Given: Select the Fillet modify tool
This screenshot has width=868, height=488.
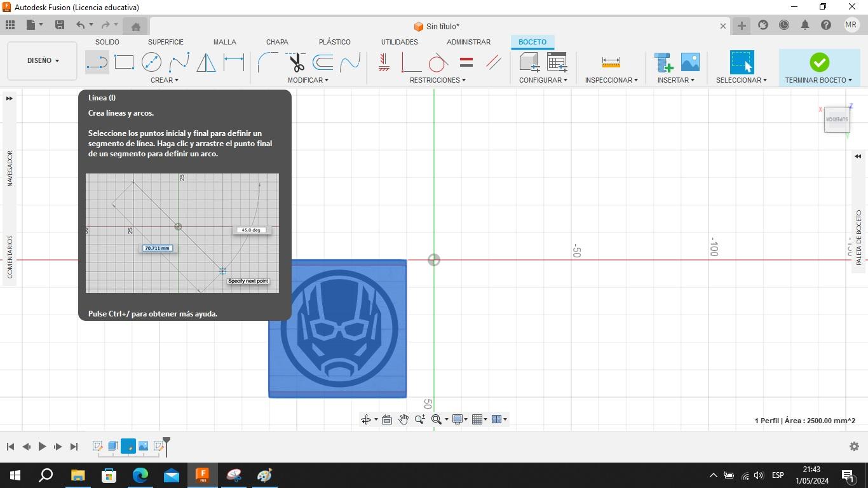Looking at the screenshot, I should (268, 62).
